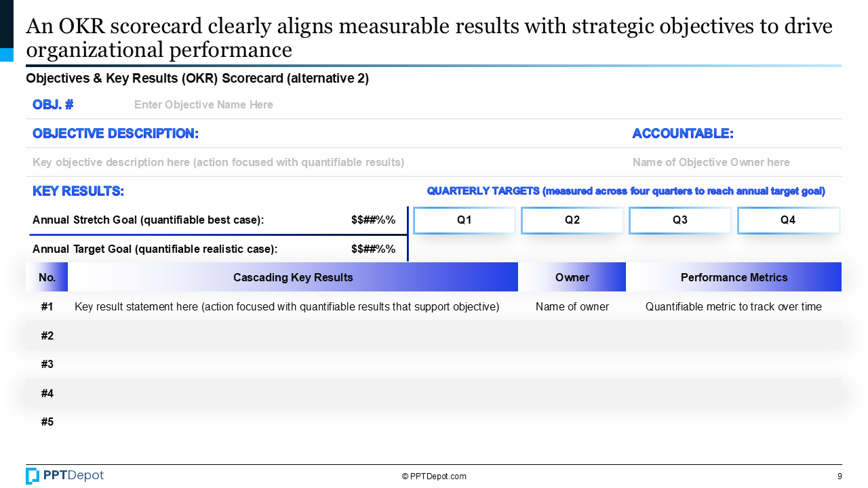868x488 pixels.
Task: Open the PPTDepot.com copyright link
Action: tap(434, 476)
